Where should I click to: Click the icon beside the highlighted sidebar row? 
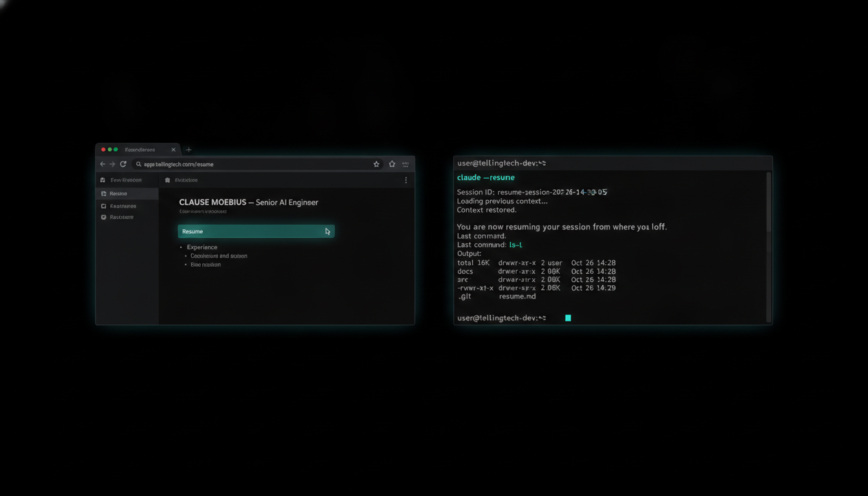103,194
